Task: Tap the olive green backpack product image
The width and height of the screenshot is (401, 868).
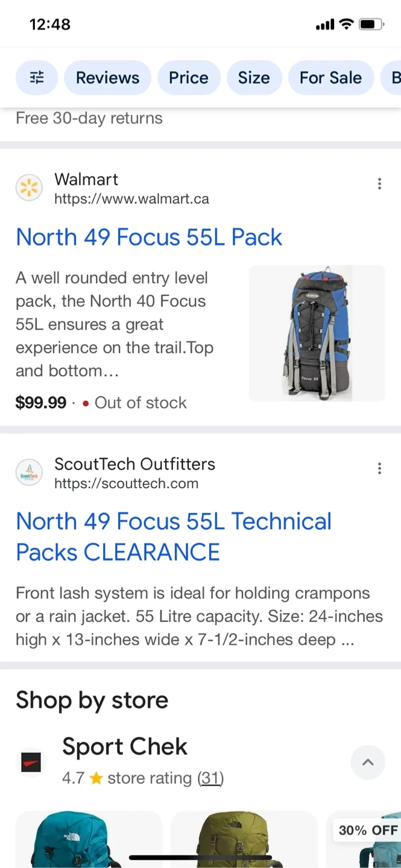Action: coord(244,839)
